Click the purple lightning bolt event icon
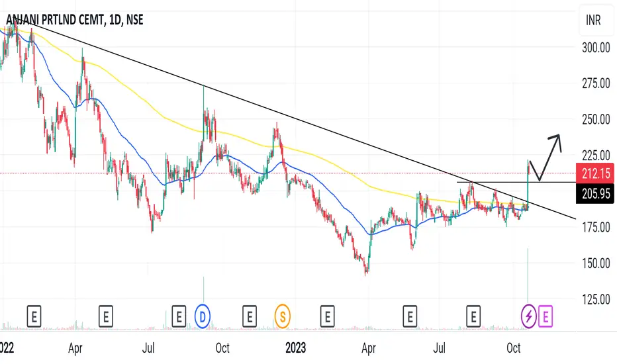The width and height of the screenshot is (617, 364). point(528,316)
